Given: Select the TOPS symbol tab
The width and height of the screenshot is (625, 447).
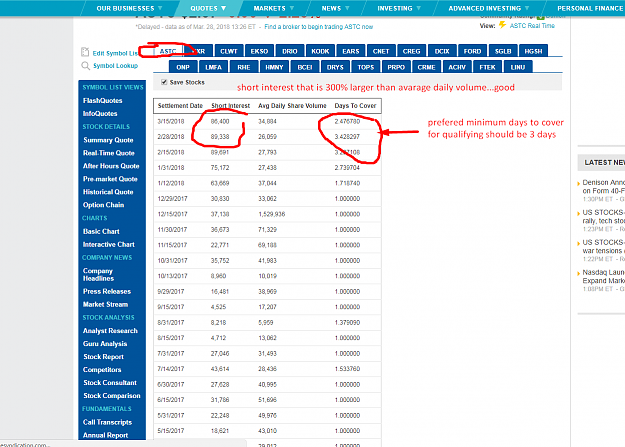Looking at the screenshot, I should (366, 67).
